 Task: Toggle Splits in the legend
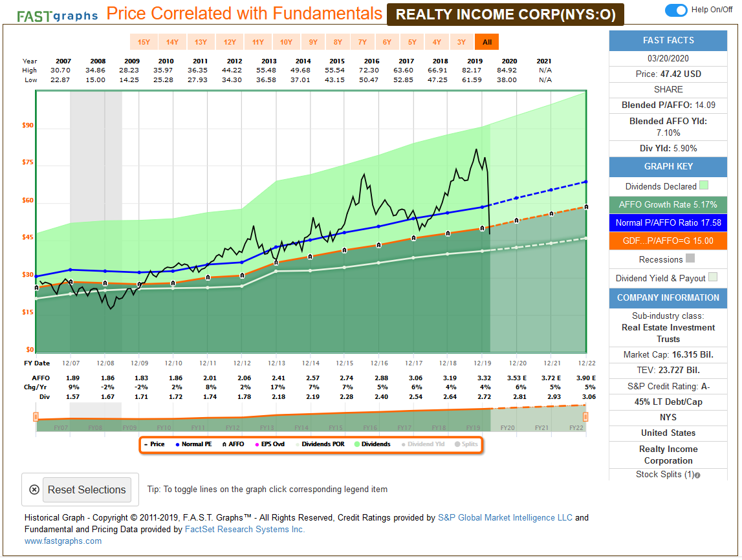coord(466,445)
